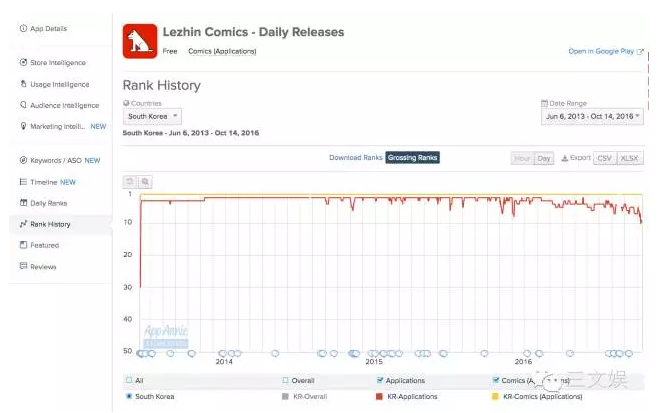Viewport: 670px width, 413px height.
Task: Open the Reviews page
Action: pyautogui.click(x=43, y=267)
